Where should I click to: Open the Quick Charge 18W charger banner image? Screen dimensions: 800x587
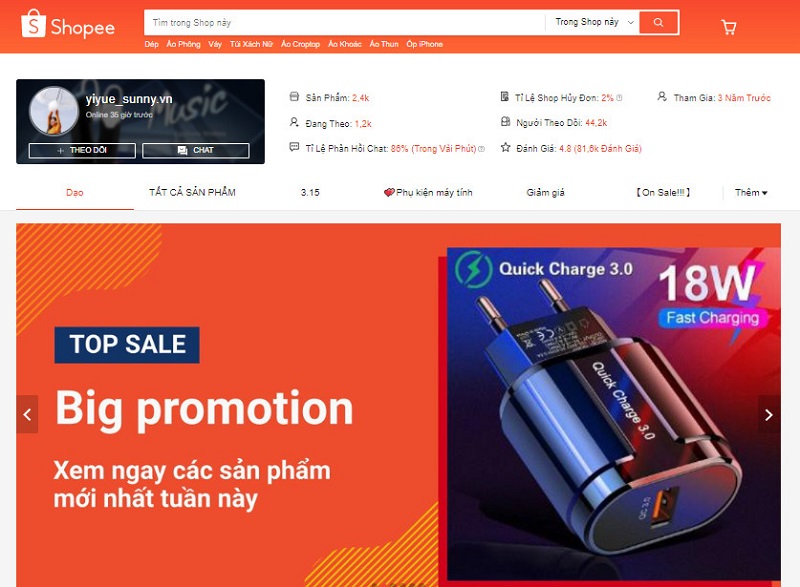(x=613, y=414)
